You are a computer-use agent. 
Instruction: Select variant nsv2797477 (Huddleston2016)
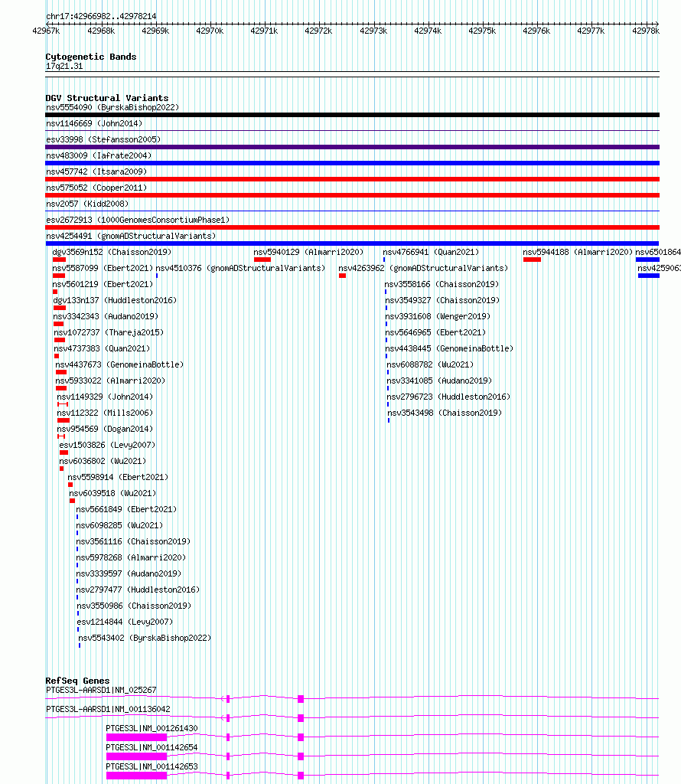138,590
